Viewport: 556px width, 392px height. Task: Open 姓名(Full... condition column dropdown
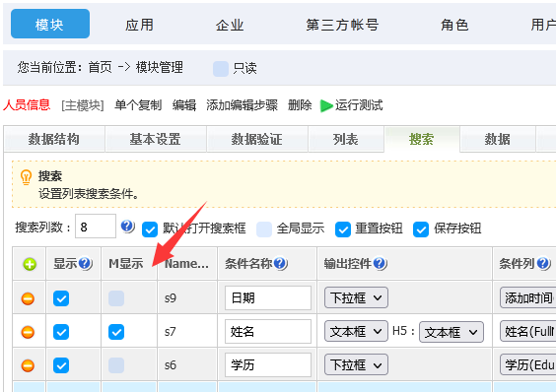pos(528,331)
